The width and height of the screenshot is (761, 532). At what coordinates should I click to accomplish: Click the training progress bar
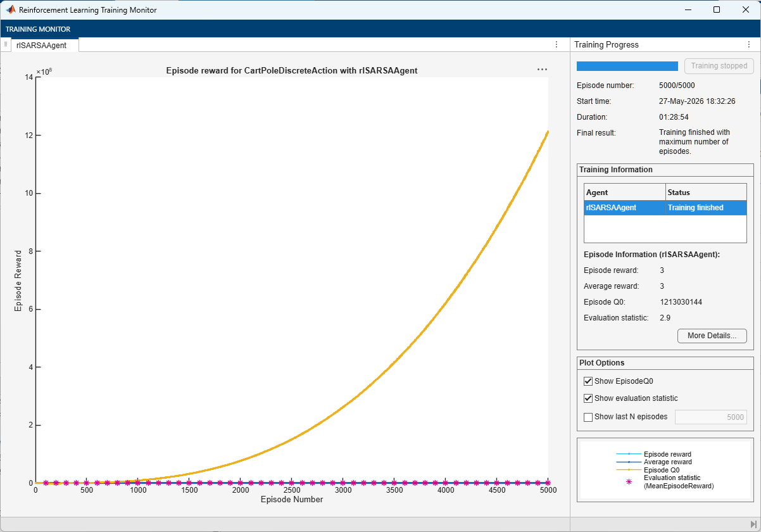tap(627, 66)
